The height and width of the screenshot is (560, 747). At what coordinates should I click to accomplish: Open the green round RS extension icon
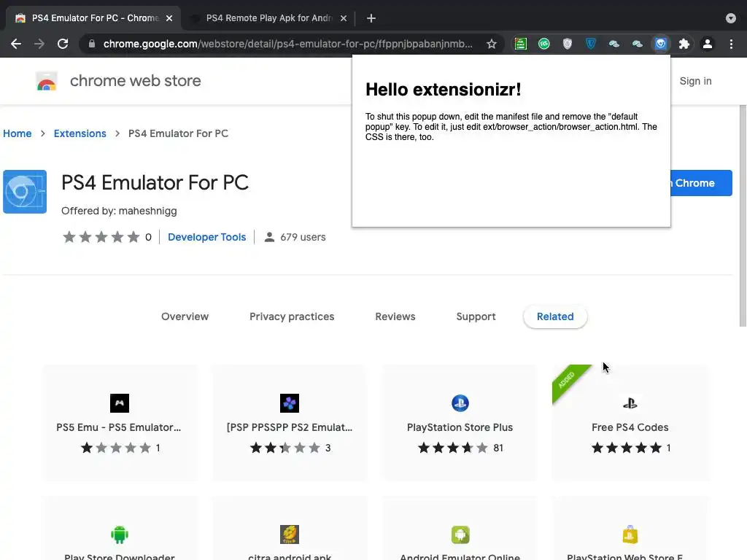[544, 44]
